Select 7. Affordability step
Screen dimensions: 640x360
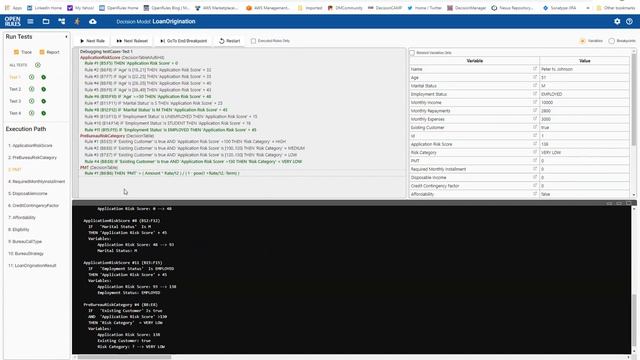tap(22, 218)
